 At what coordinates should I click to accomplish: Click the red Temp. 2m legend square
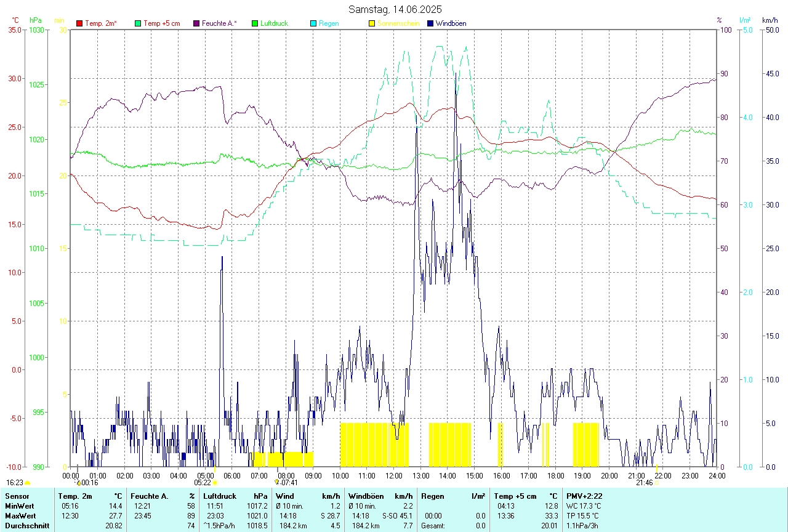[x=79, y=23]
